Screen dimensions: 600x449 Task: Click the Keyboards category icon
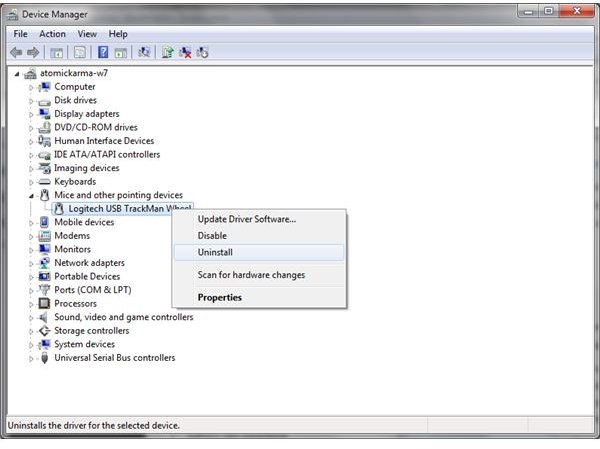click(x=44, y=182)
